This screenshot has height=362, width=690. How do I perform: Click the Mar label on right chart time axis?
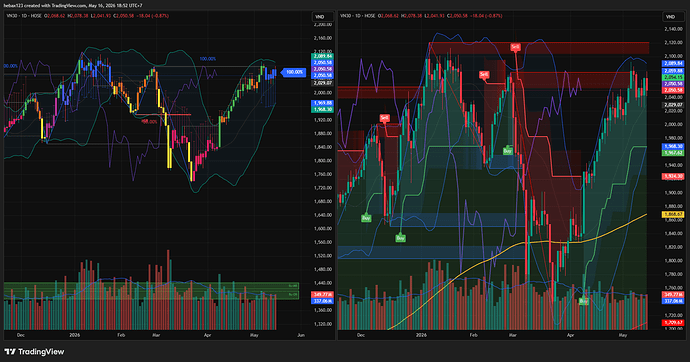coord(512,335)
